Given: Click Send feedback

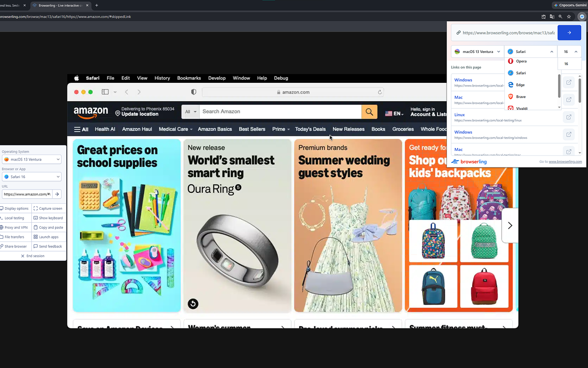Looking at the screenshot, I should (48, 247).
